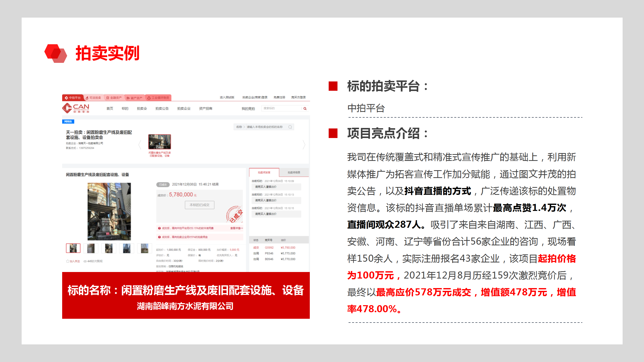Click the right carousel arrow

[x=304, y=145]
